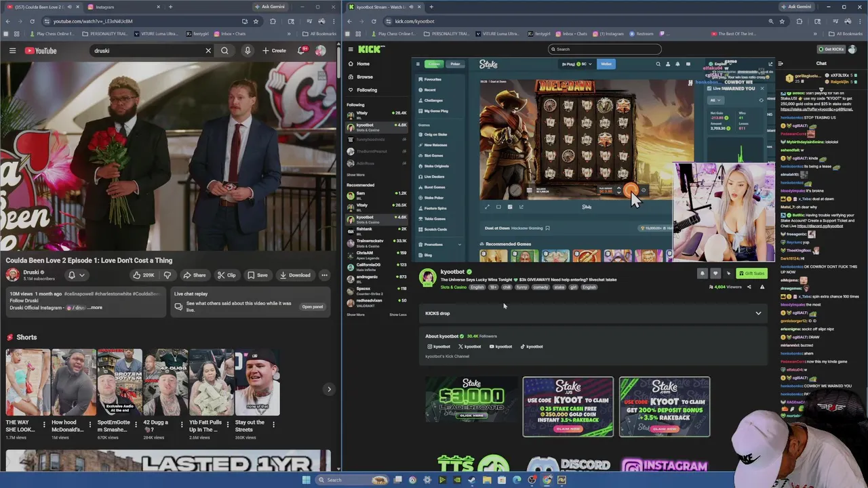Open the YouTube hamburger guide menu

coord(12,51)
